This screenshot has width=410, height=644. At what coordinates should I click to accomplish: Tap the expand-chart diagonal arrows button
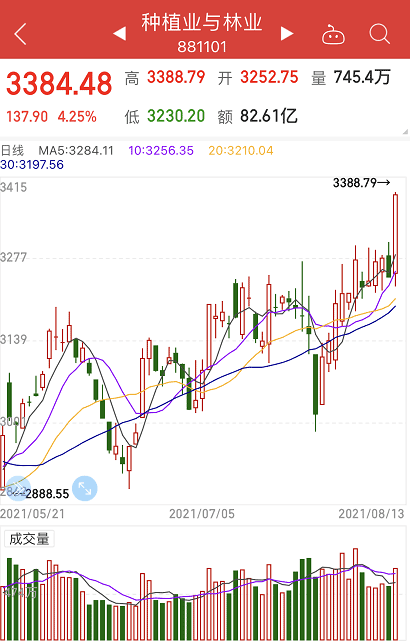tap(85, 488)
